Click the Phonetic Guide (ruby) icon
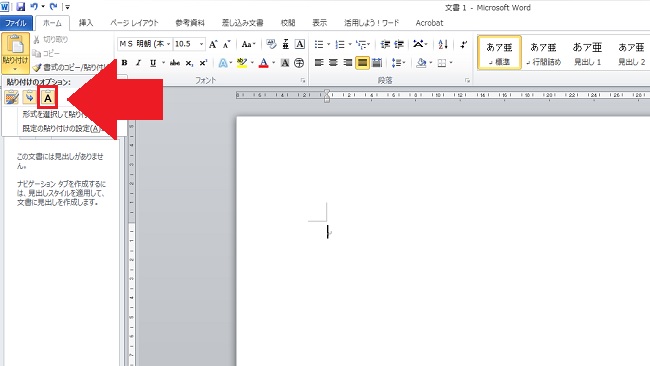 (286, 44)
